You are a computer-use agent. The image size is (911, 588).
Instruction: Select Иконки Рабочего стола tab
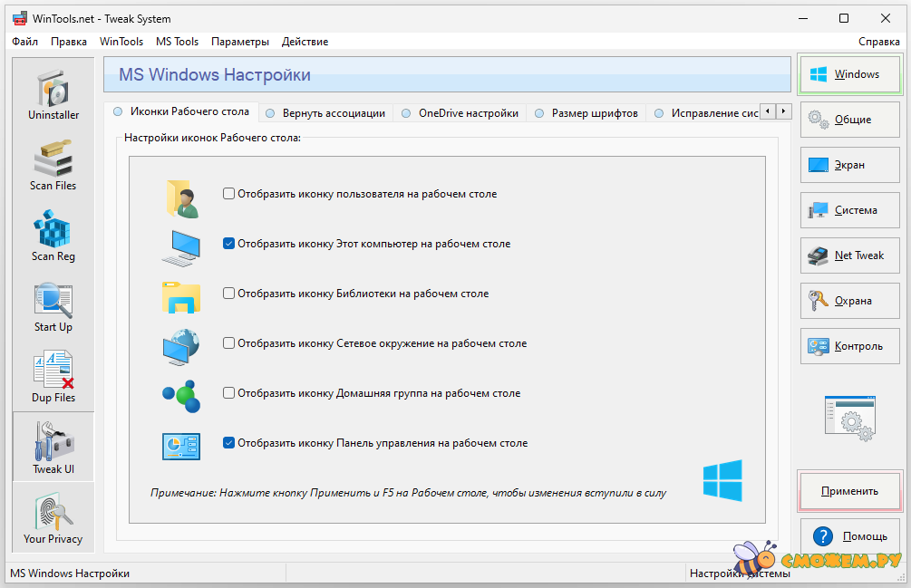[x=182, y=111]
